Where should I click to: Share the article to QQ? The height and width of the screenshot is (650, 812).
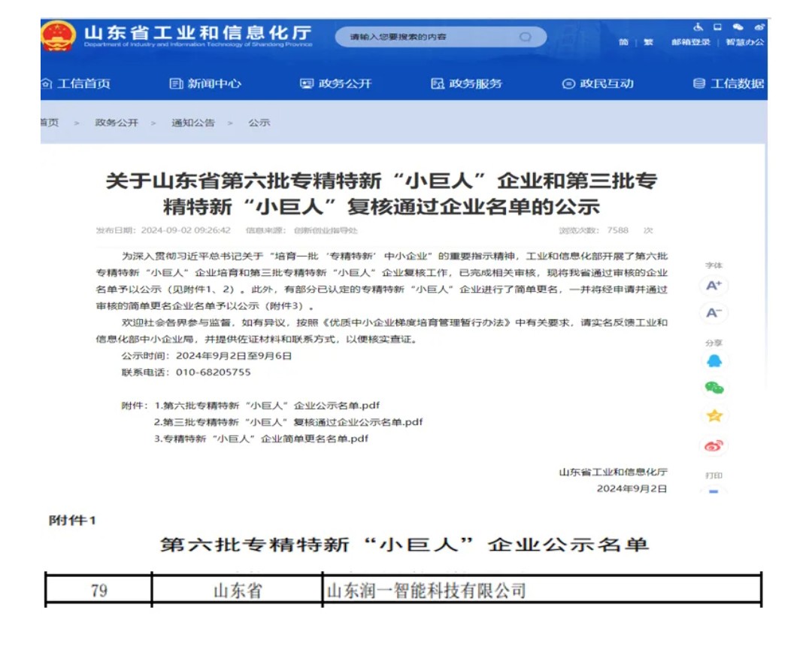pyautogui.click(x=714, y=361)
